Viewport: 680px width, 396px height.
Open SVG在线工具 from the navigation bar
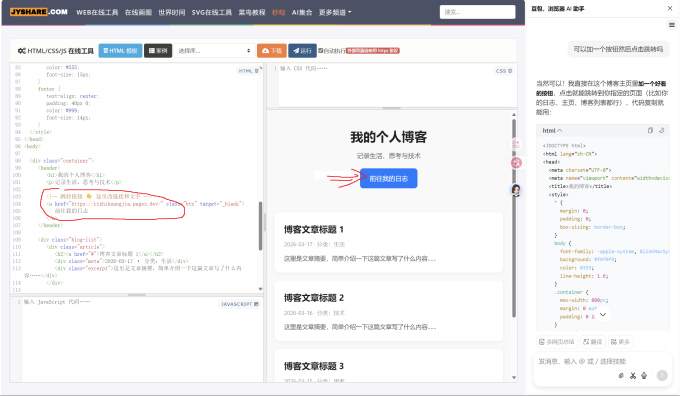pos(212,12)
